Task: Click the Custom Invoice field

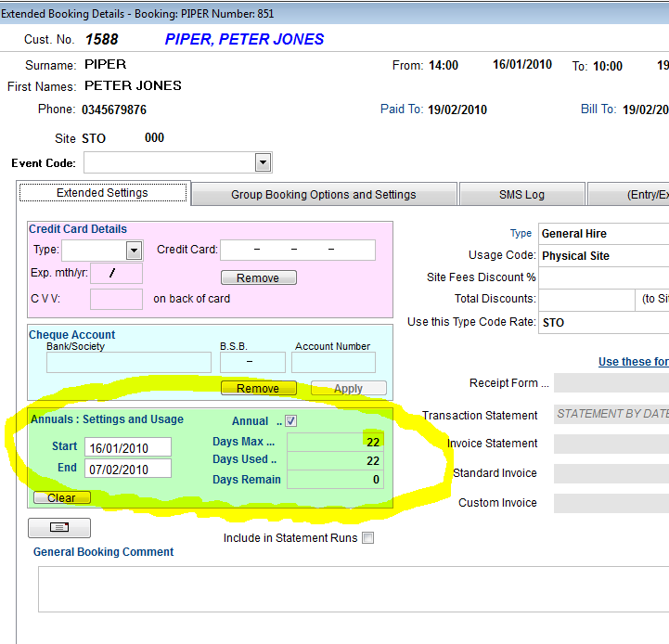Action: [611, 503]
